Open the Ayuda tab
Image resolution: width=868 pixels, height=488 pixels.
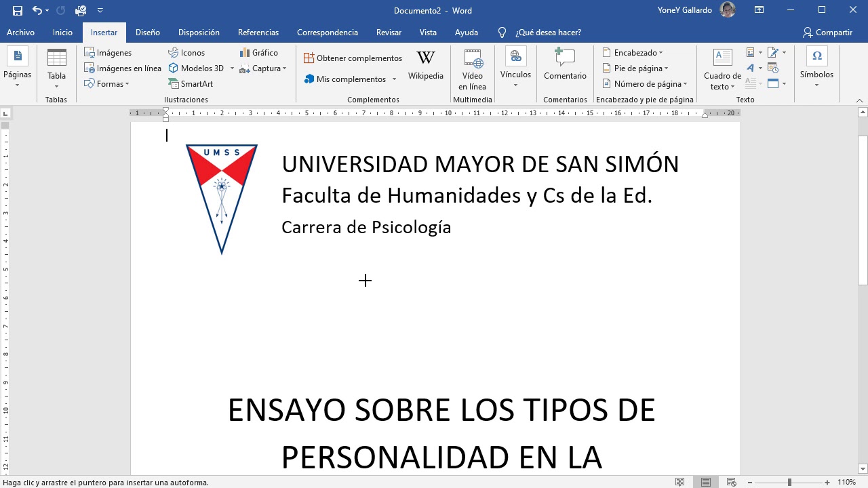(467, 33)
